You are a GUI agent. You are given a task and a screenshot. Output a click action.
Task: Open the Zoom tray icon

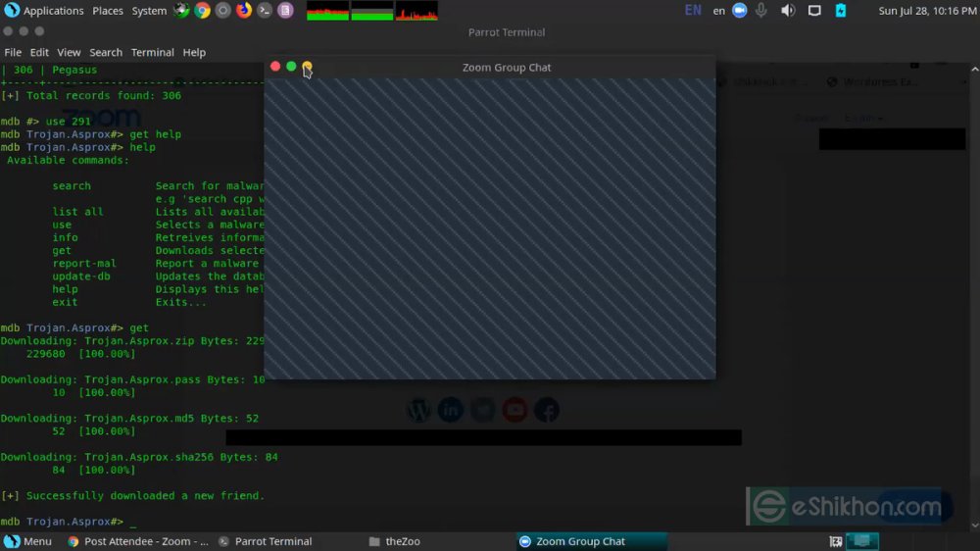click(739, 11)
